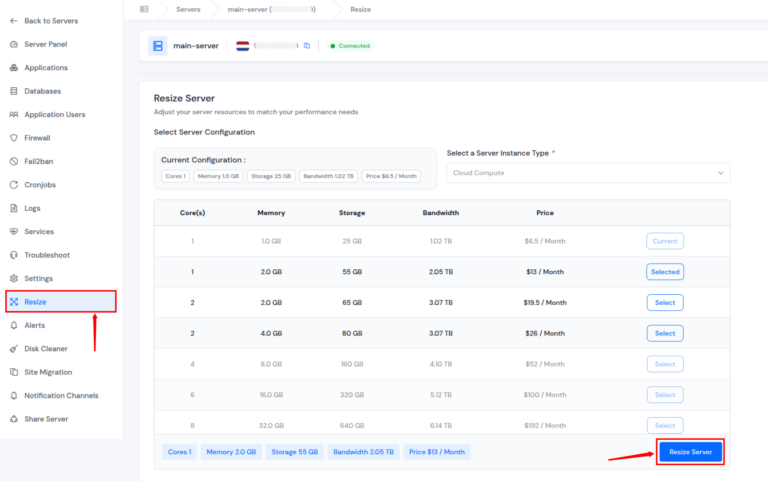Click Back to Servers link
The height and width of the screenshot is (481, 768).
51,21
